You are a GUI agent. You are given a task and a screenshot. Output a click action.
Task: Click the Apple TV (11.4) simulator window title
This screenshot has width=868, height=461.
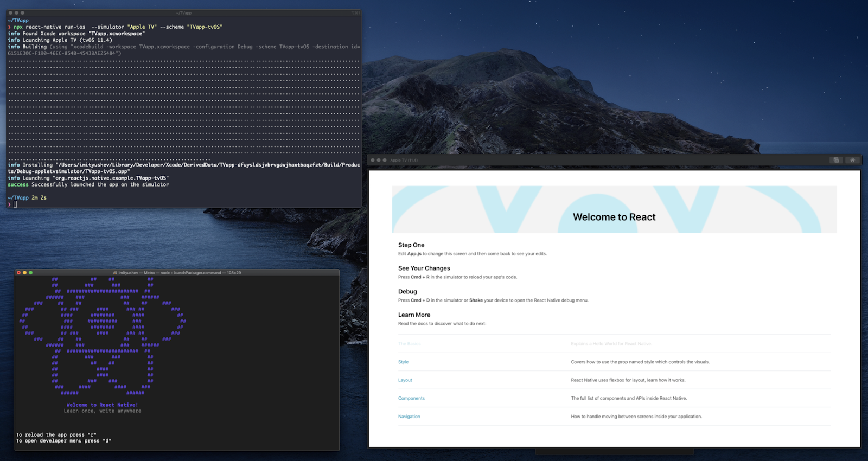point(404,160)
